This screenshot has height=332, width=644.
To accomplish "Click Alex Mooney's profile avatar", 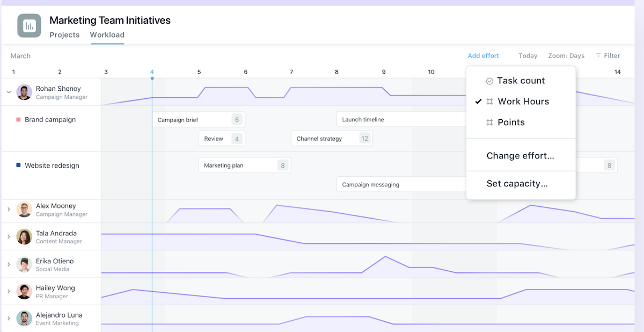I will [x=24, y=210].
